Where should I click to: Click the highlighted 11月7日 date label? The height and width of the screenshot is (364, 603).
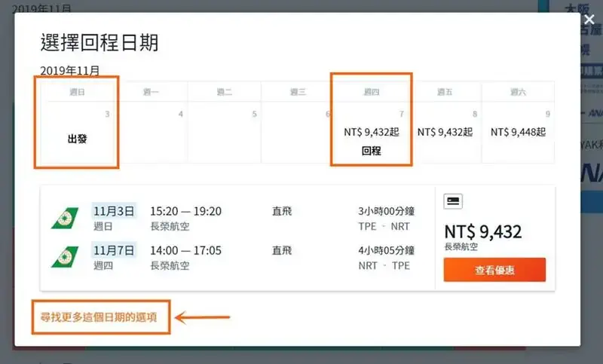pos(114,250)
